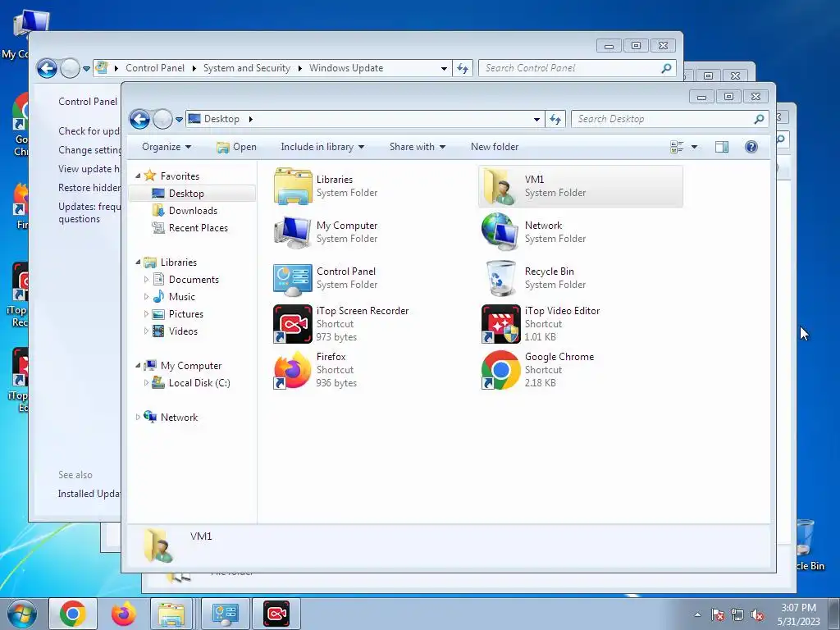Click the Open toolbar button
Screen dimensions: 840x630
tap(237, 147)
